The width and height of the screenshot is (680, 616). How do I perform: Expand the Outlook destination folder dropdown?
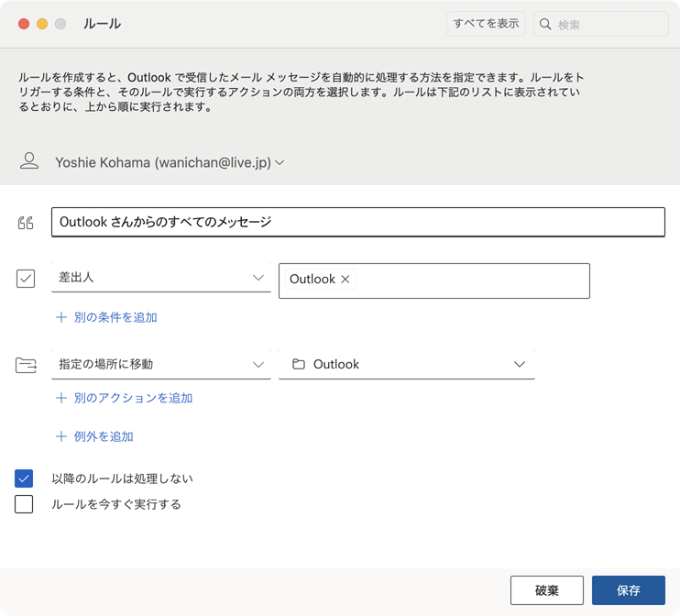520,365
